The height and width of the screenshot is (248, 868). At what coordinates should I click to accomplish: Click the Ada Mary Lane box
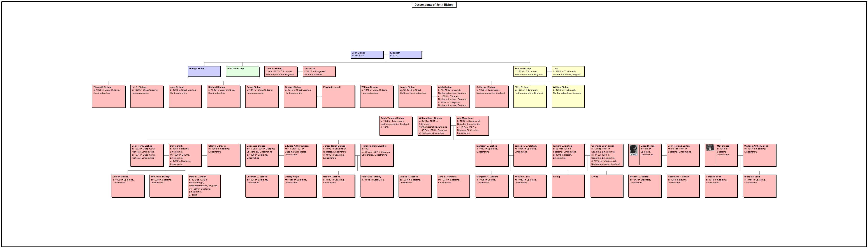pos(472,125)
